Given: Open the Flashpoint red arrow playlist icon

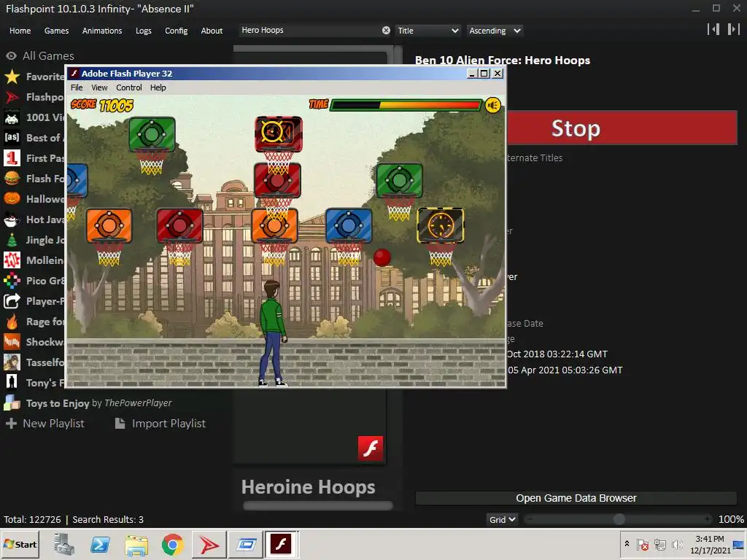Looking at the screenshot, I should [12, 97].
